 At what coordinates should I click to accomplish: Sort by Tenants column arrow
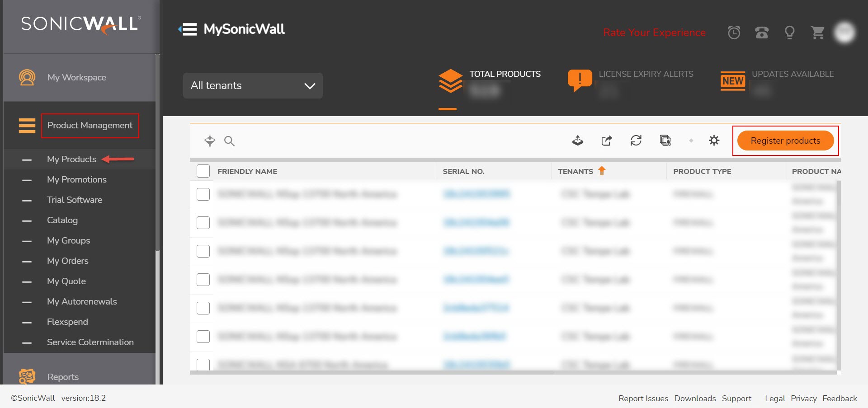pos(602,171)
